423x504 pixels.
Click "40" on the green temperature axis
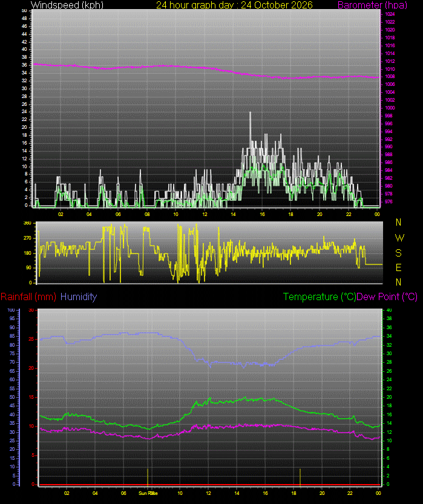tap(389, 310)
